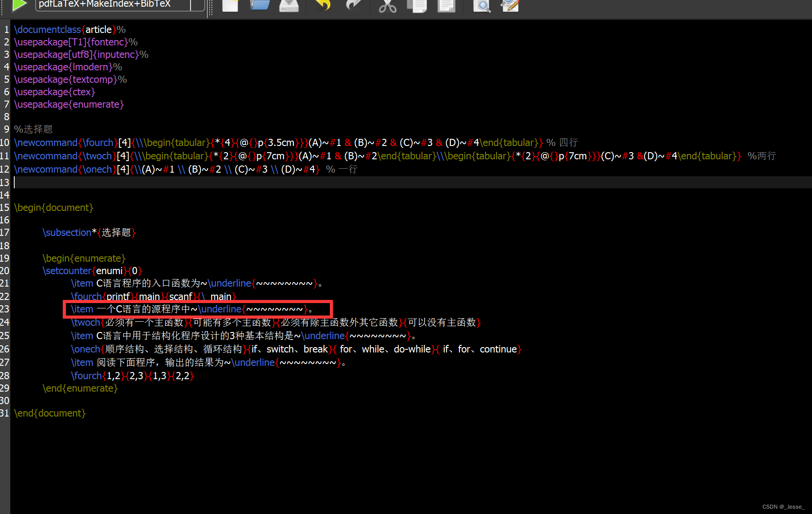The height and width of the screenshot is (514, 812).
Task: Click the %两行 comment ending line 11
Action: pos(762,156)
